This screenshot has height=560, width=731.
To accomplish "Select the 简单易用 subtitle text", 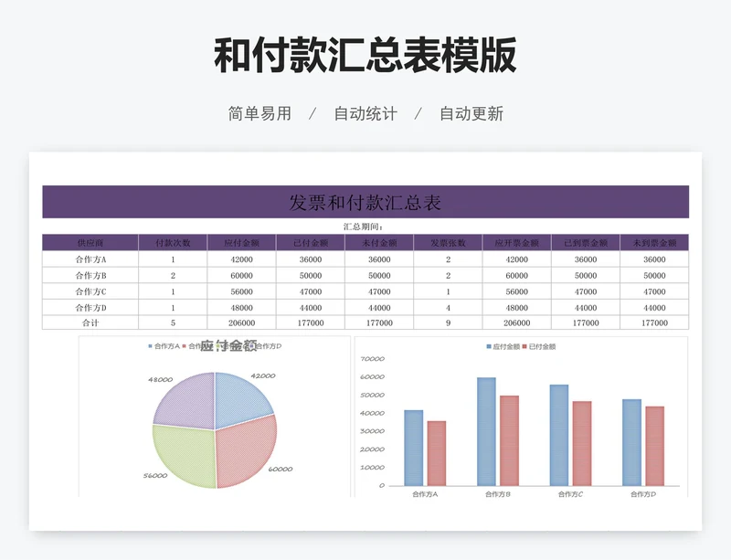I will click(260, 113).
